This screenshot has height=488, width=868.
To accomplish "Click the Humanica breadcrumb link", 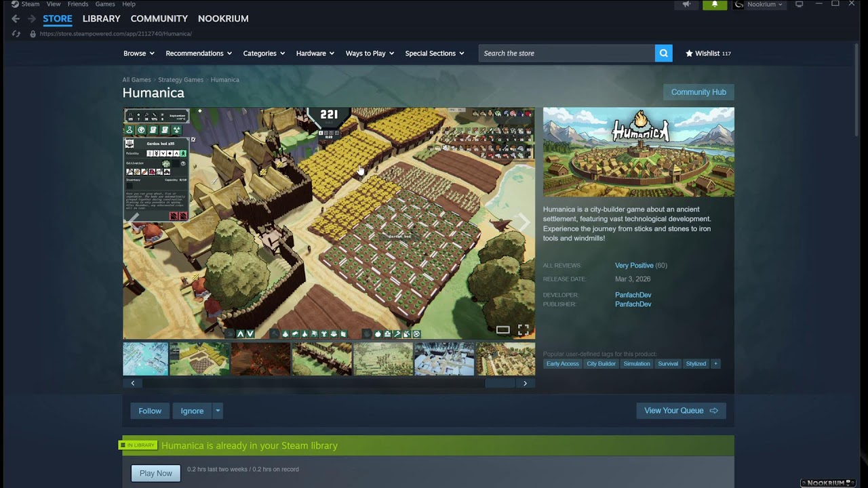I will (224, 80).
